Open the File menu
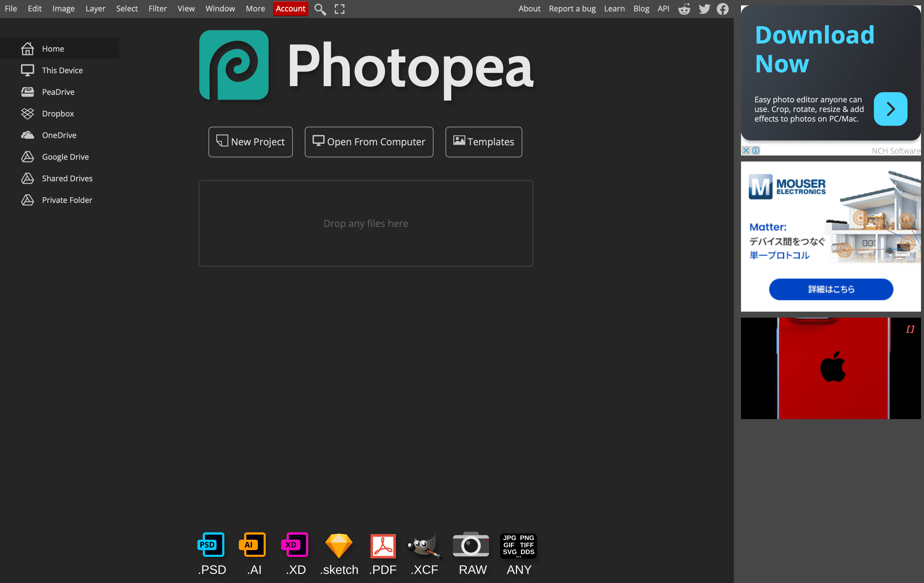Screen dimensions: 924x583 tap(11, 8)
